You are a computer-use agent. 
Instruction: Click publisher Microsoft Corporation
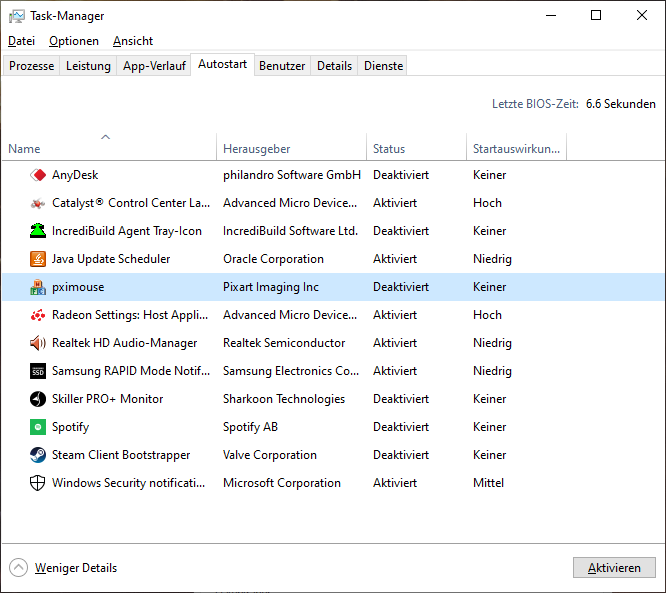coord(282,483)
